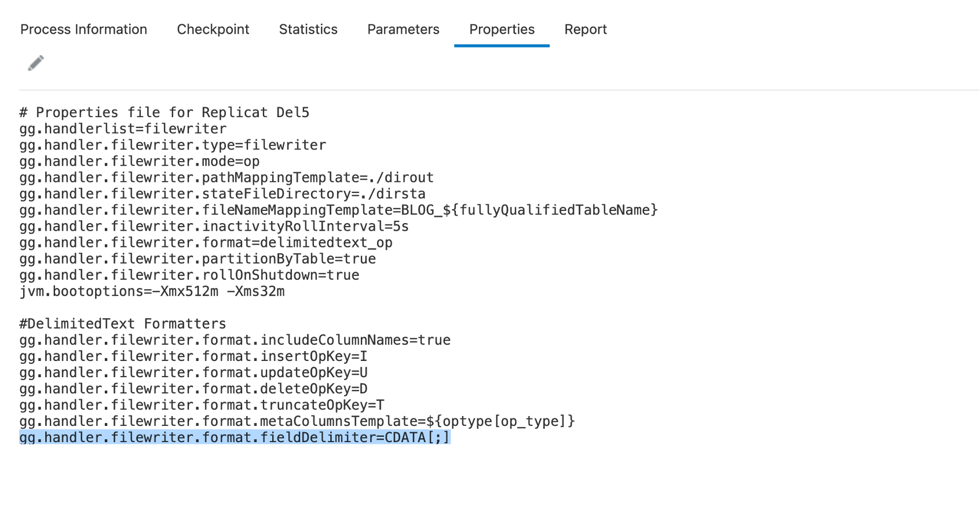Click the inactivityRollInterval=5s line
This screenshot has height=518, width=980.
pyautogui.click(x=214, y=226)
